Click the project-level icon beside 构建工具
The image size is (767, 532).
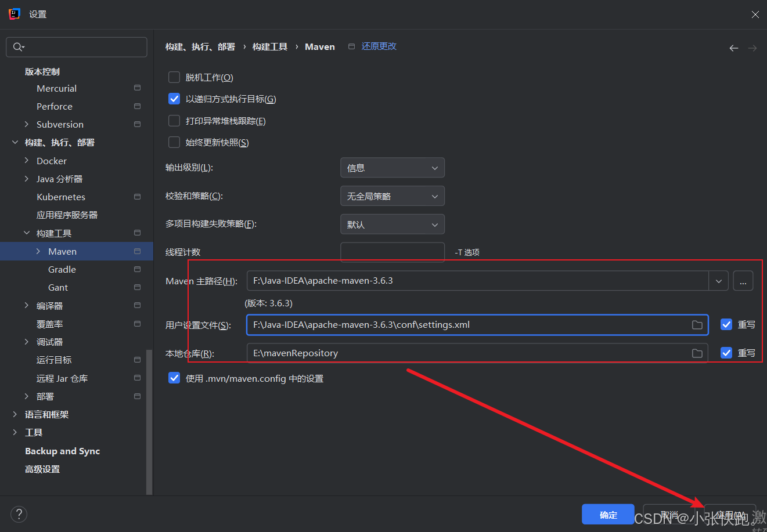coord(137,233)
